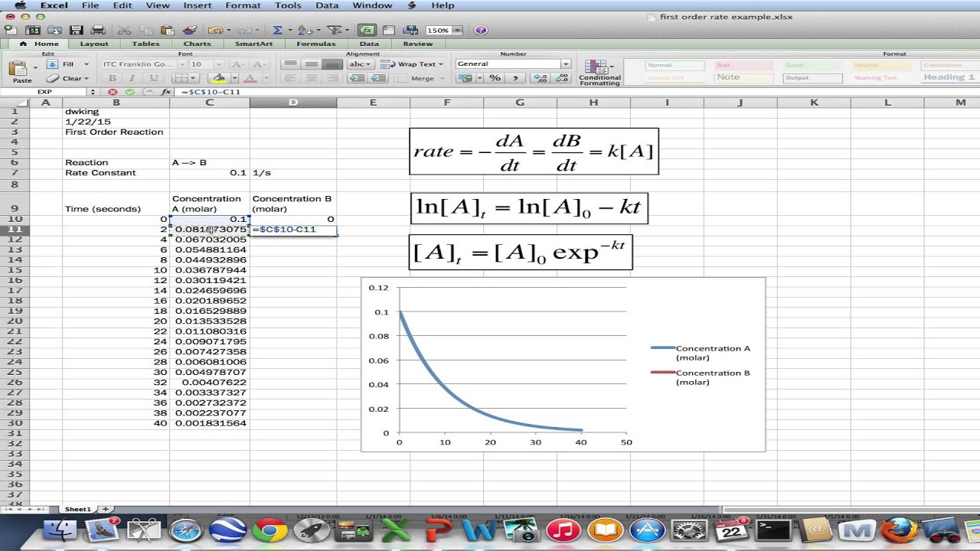Click the Increase Decimal icon
The width and height of the screenshot is (980, 551).
(x=540, y=78)
